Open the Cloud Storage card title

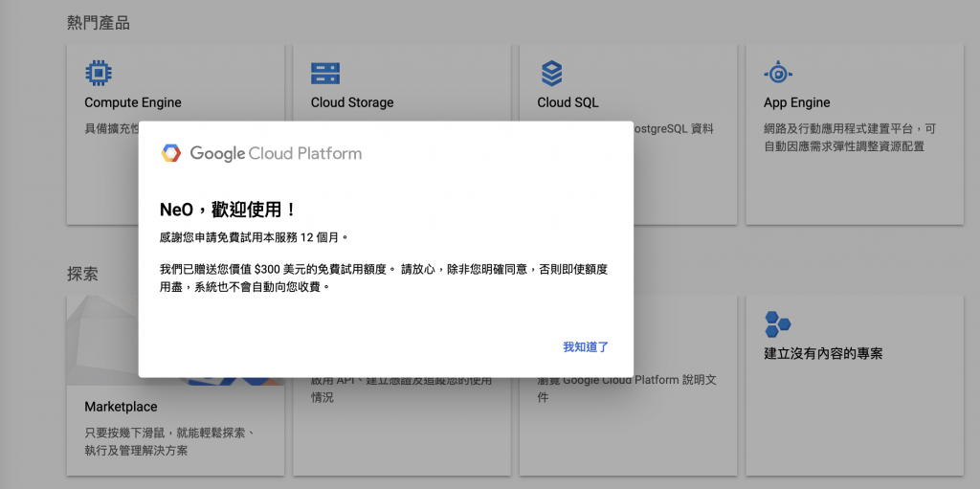(352, 102)
